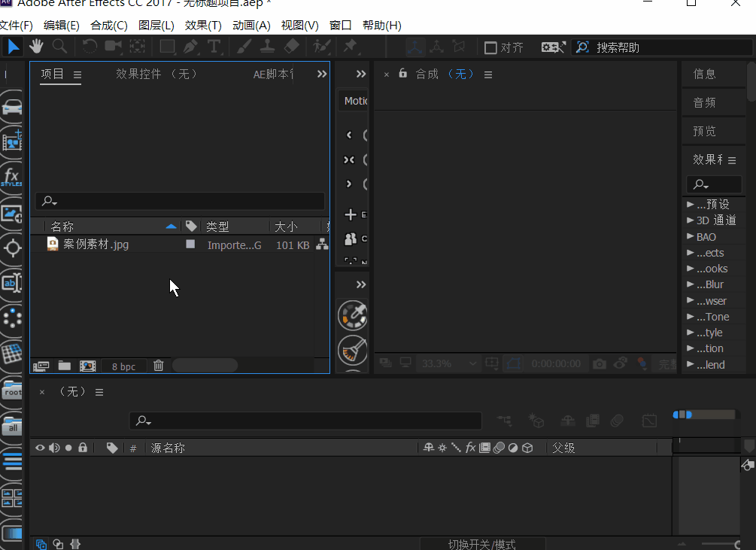756x550 pixels.
Task: Expand the ...Blur effects category
Action: point(691,284)
